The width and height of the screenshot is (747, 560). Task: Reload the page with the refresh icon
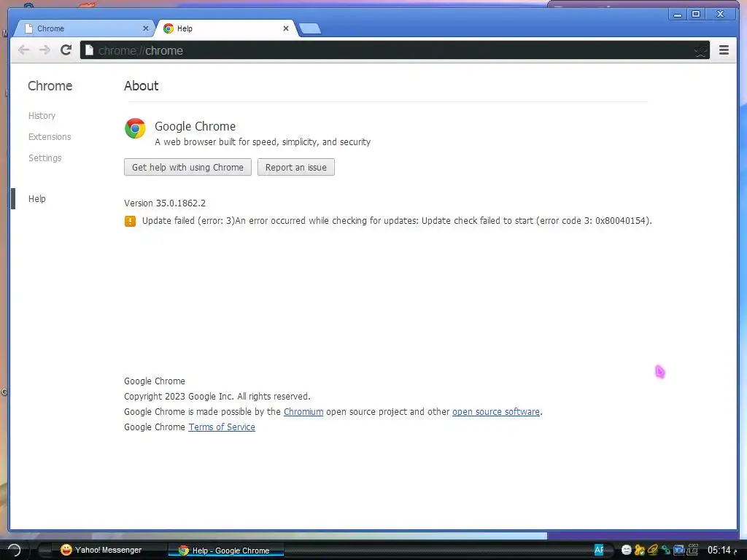[66, 50]
